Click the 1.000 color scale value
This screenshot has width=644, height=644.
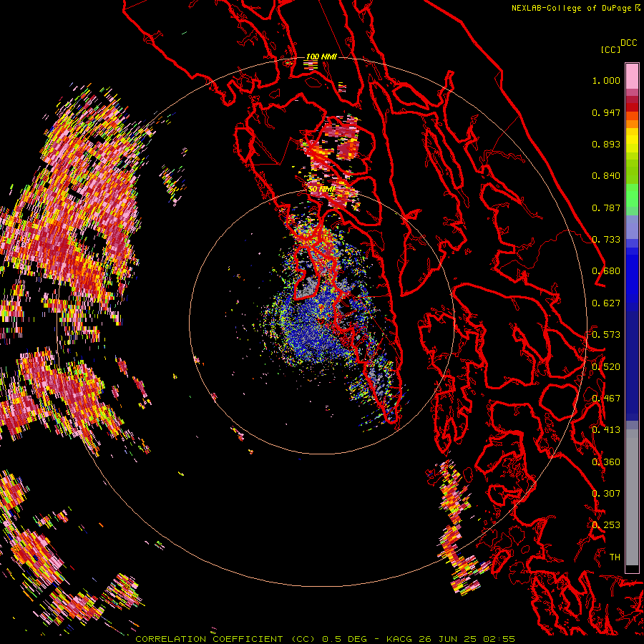pos(606,80)
